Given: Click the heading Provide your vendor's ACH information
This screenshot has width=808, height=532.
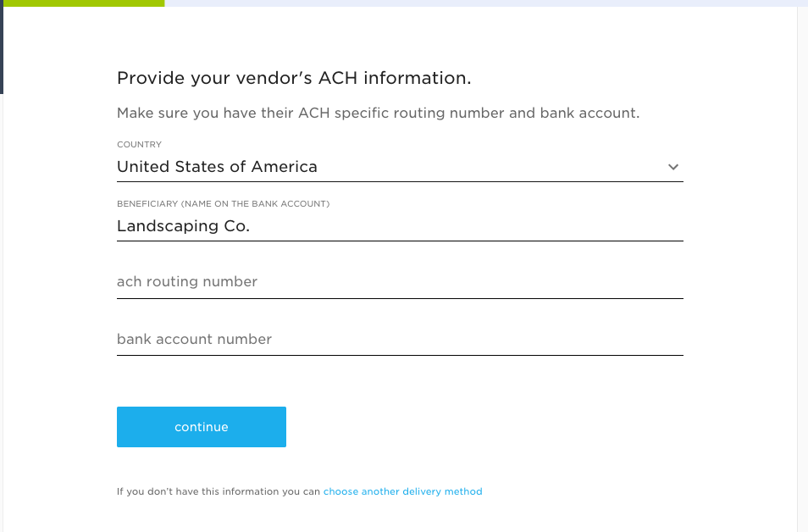Looking at the screenshot, I should pos(294,78).
